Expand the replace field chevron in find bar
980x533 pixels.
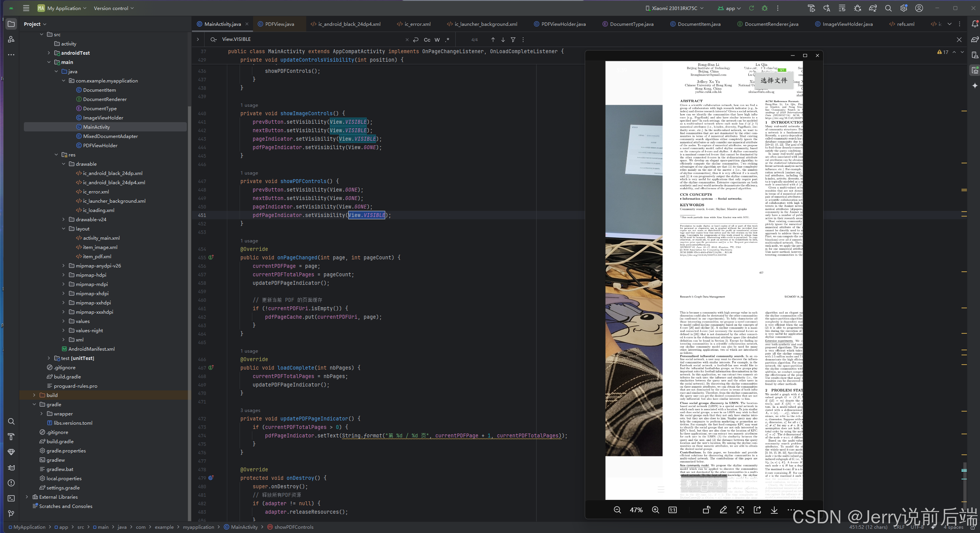[198, 39]
